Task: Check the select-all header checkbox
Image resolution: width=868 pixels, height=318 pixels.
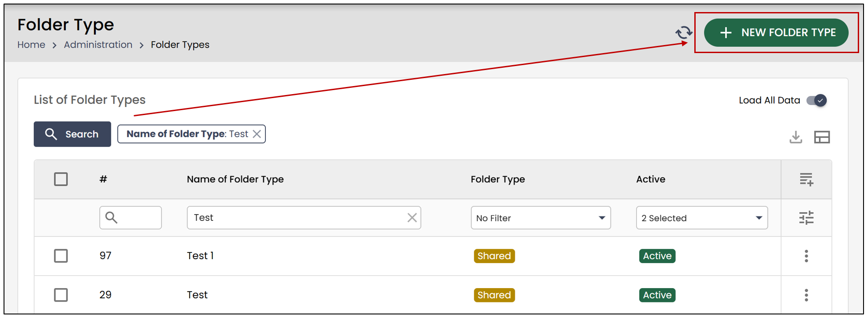Action: [x=61, y=179]
